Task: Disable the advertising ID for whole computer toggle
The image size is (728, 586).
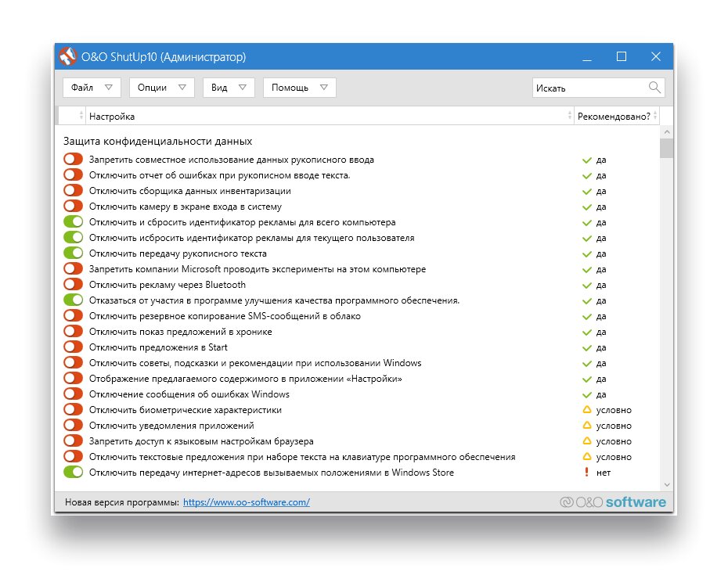Action: (73, 221)
